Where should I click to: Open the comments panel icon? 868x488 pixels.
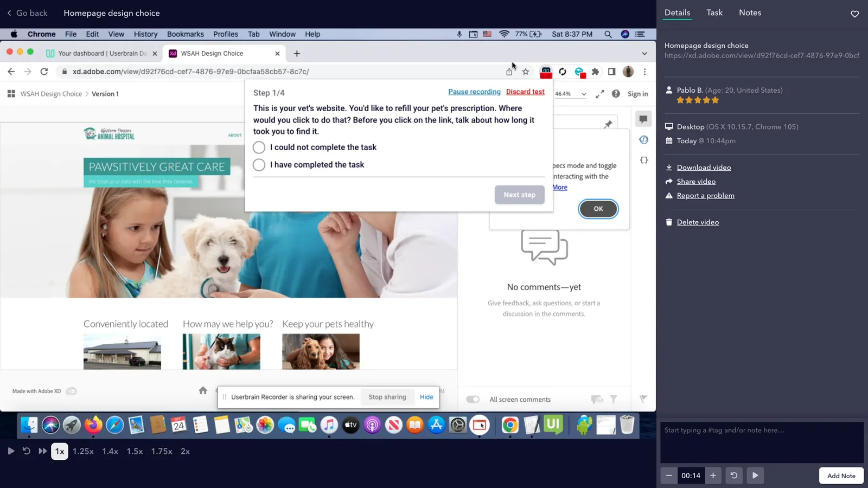643,119
